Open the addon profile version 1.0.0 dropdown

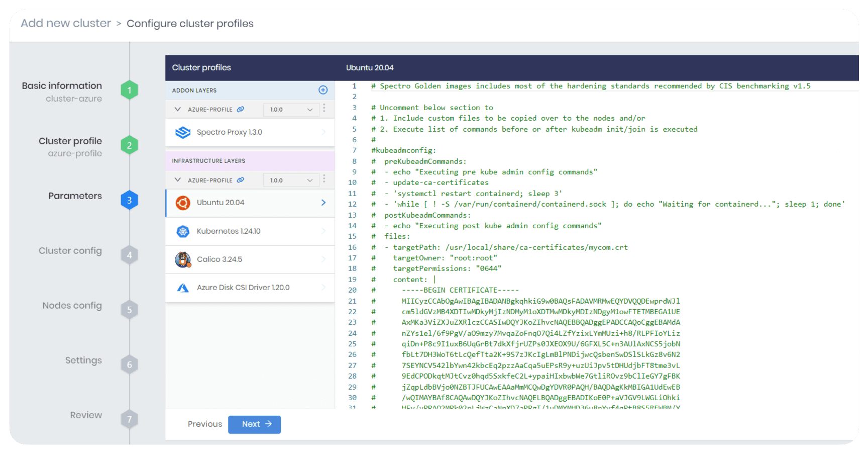[291, 109]
